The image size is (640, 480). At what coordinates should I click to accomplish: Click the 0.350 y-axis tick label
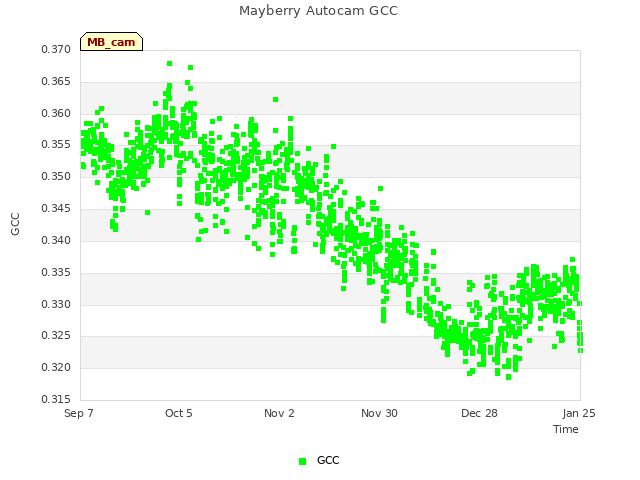[56, 176]
